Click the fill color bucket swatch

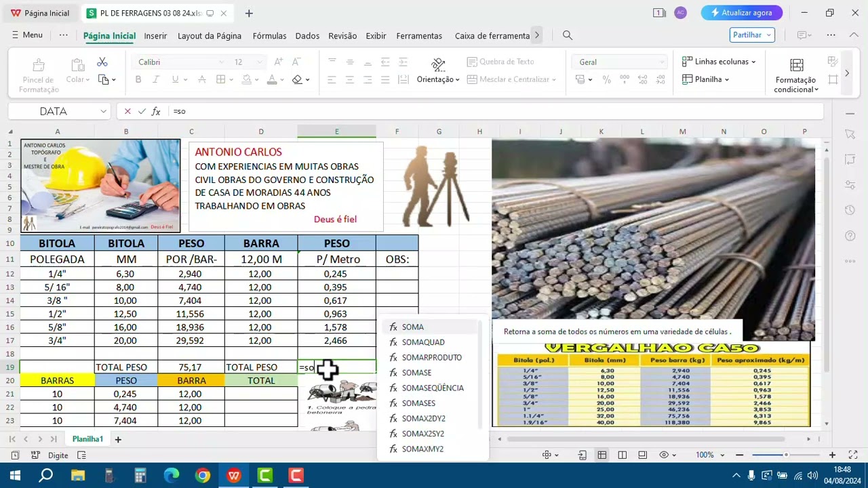click(247, 79)
